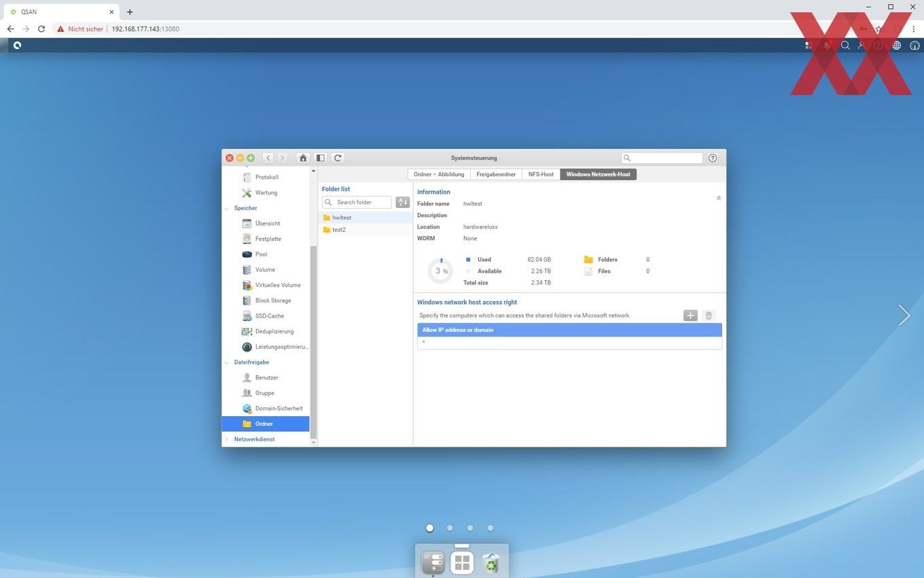Go to the Volume page
Screen dimensions: 924x578
[266, 269]
